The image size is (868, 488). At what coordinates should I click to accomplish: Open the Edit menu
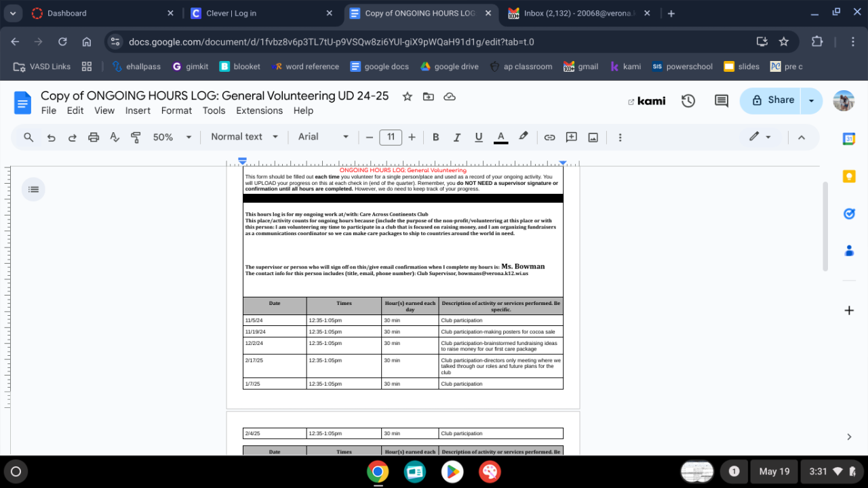(75, 110)
